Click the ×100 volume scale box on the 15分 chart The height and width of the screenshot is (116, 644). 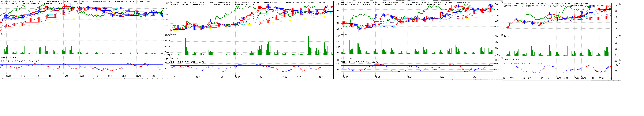[x=337, y=56]
